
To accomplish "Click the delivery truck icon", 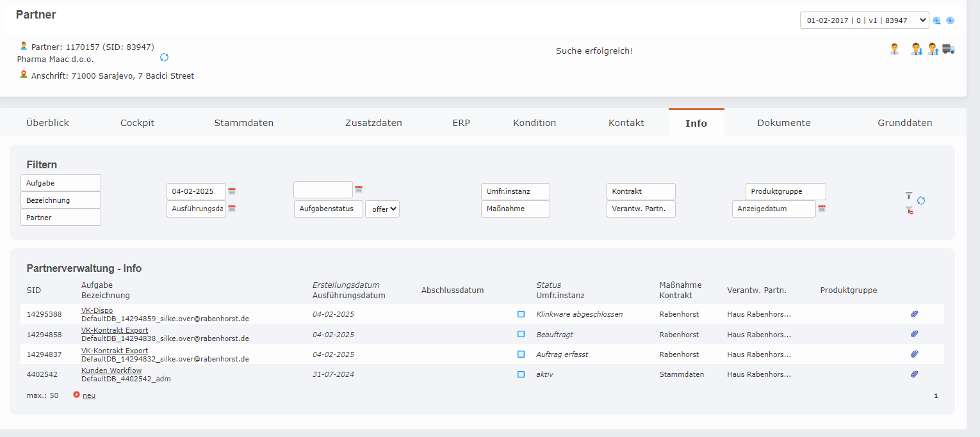I will [949, 49].
